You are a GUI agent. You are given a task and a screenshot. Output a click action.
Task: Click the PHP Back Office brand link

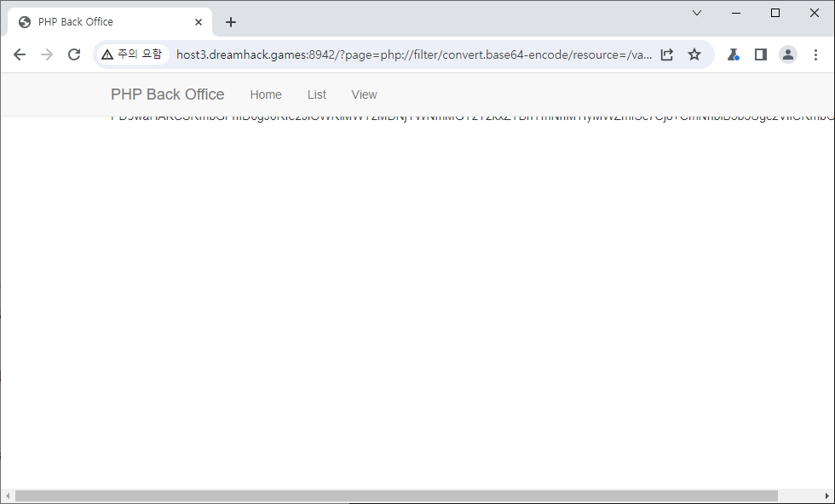tap(168, 94)
